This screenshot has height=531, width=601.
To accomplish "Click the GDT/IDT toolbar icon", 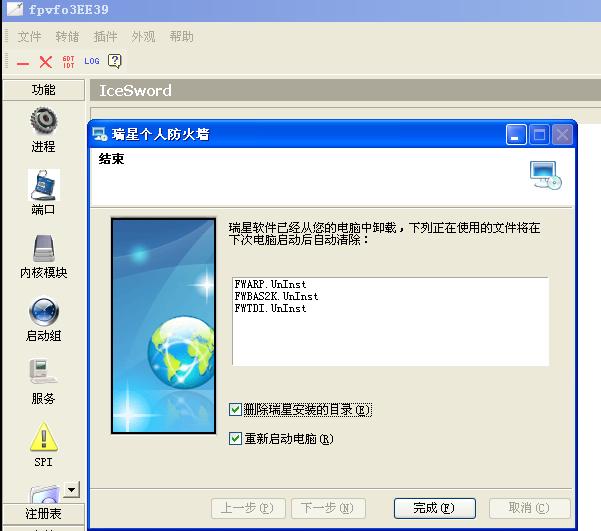I will 69,62.
